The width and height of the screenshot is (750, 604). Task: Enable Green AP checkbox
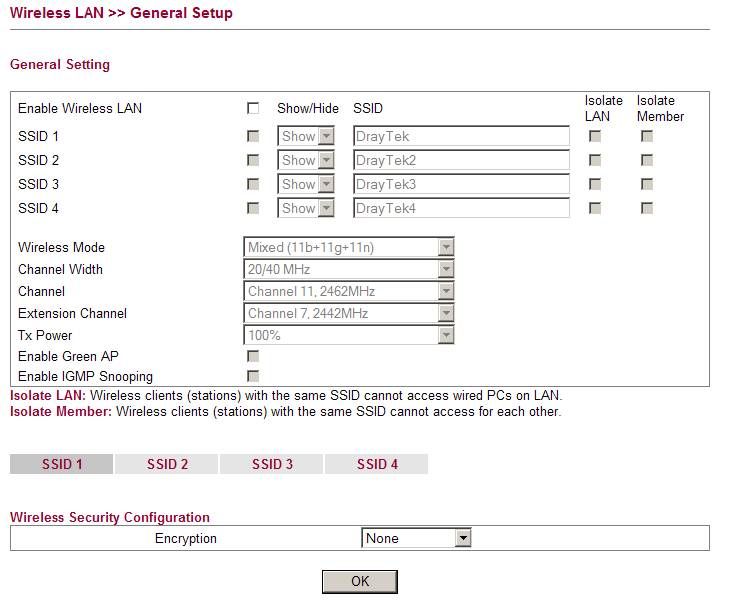coord(253,356)
